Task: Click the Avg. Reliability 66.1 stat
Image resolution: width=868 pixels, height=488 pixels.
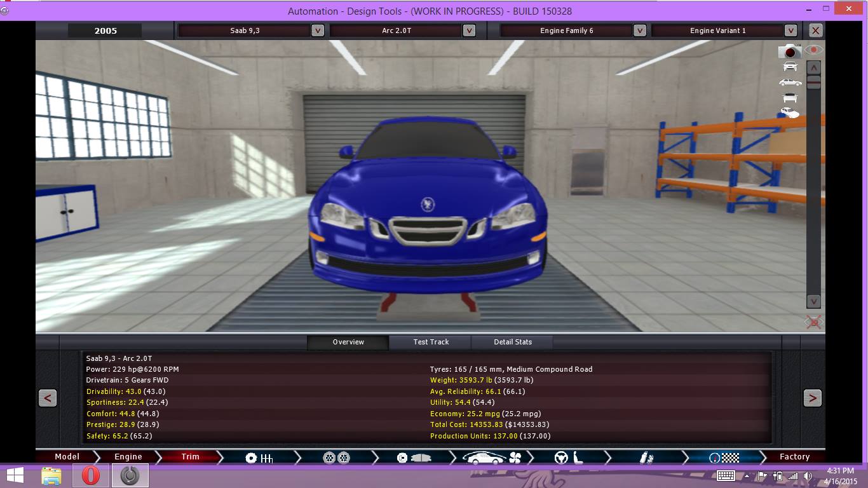Action: pos(478,391)
